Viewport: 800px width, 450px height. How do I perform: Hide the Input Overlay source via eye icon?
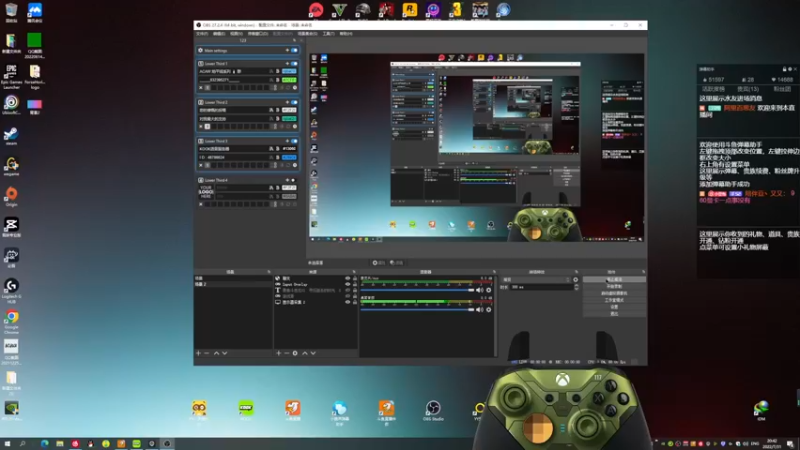348,284
